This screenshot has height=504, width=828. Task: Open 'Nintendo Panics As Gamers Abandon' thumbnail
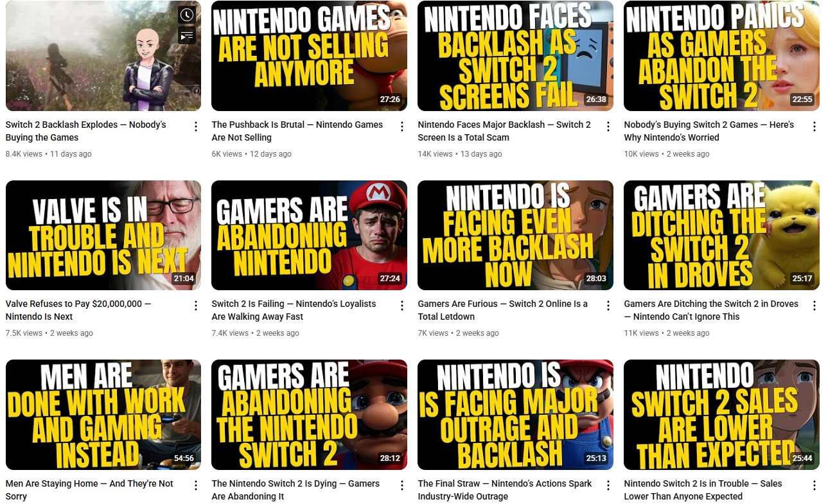[x=721, y=56]
